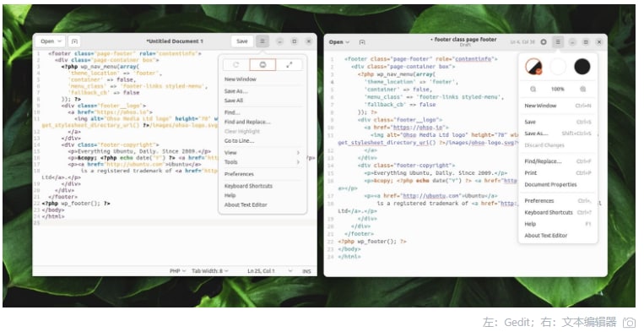Choose About Text Editor in Gedit menu

point(262,204)
